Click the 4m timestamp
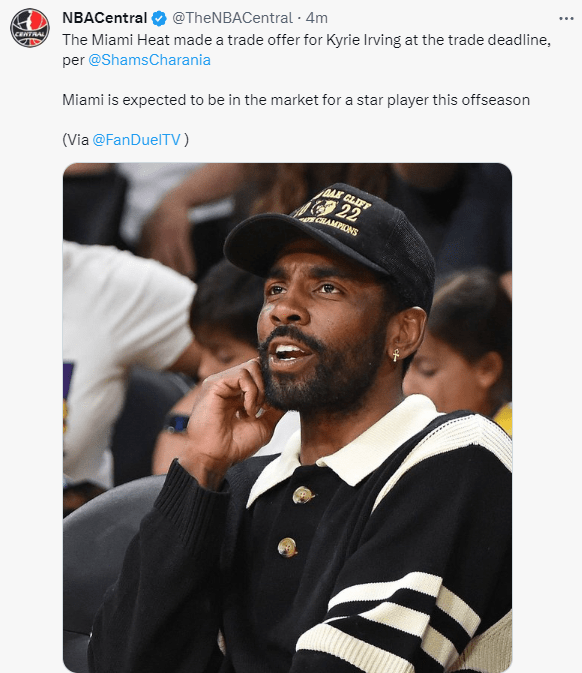The width and height of the screenshot is (582, 673). click(317, 18)
